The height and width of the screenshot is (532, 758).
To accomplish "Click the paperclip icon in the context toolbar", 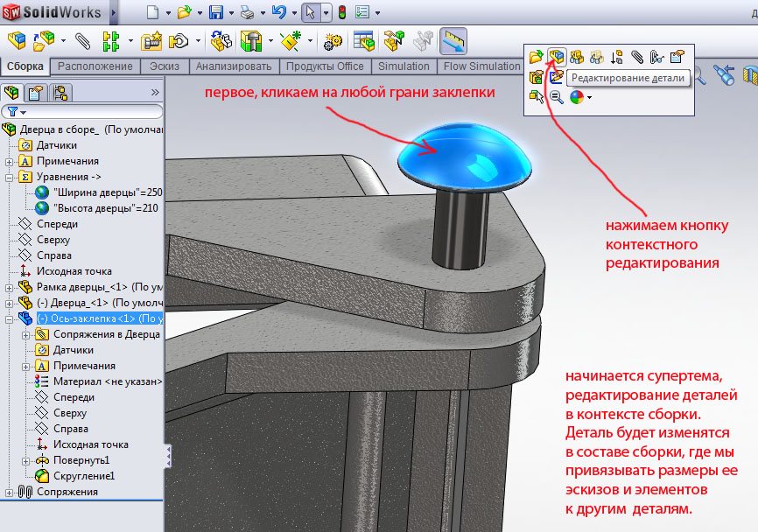I will click(637, 57).
